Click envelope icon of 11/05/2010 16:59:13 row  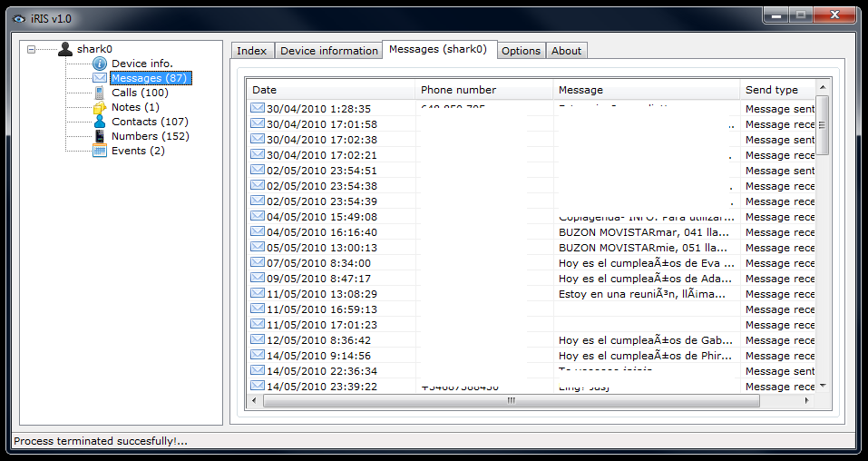[258, 309]
